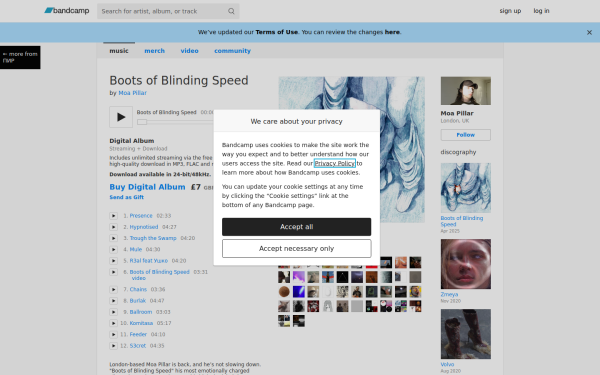The height and width of the screenshot is (375, 600).
Task: Open Boots of Blinding Speed discography thumbnail
Action: 466,188
